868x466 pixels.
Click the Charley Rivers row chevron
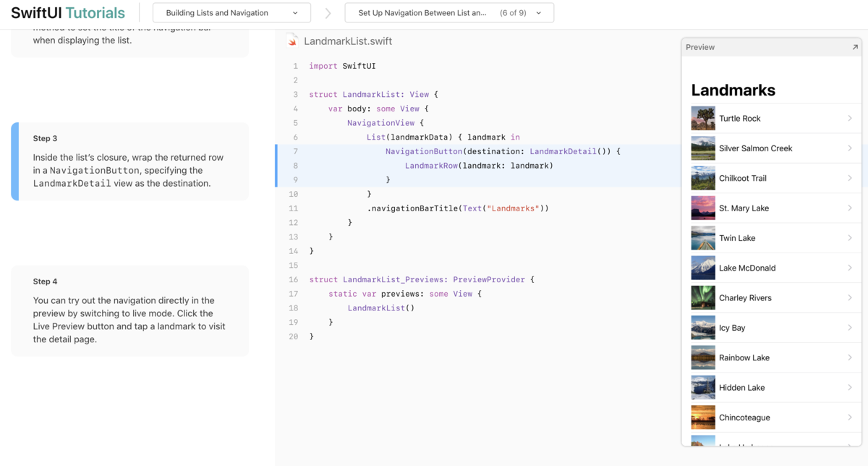(850, 297)
